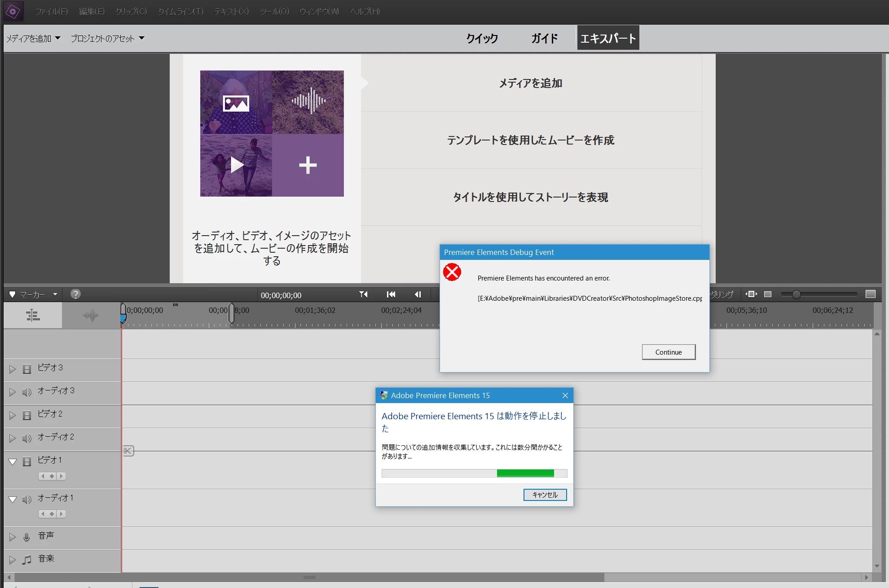Click the timeline zoom slider handle

(x=796, y=294)
